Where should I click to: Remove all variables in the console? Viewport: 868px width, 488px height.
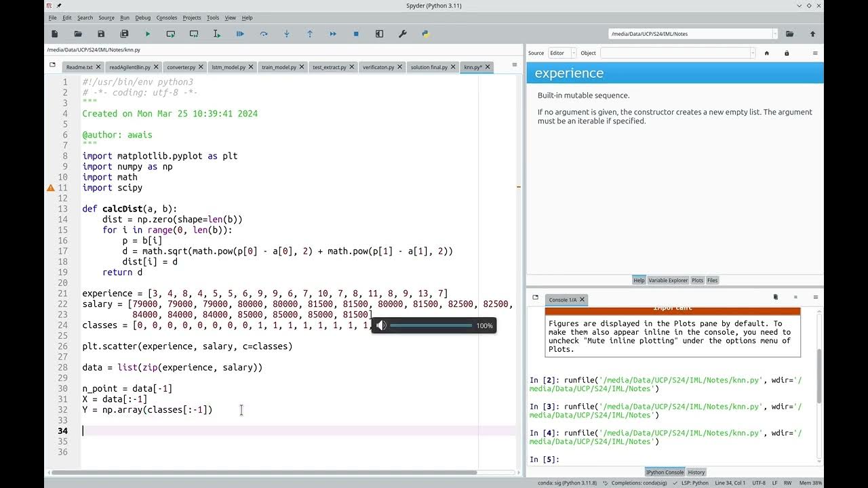[776, 297]
